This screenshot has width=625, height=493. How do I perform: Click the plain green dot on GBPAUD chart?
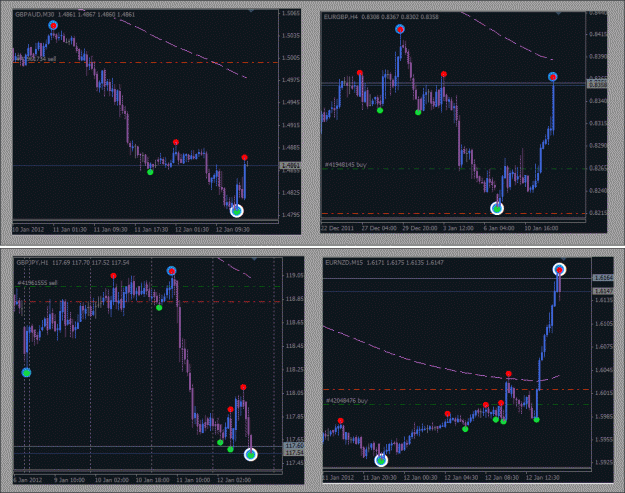pos(150,172)
